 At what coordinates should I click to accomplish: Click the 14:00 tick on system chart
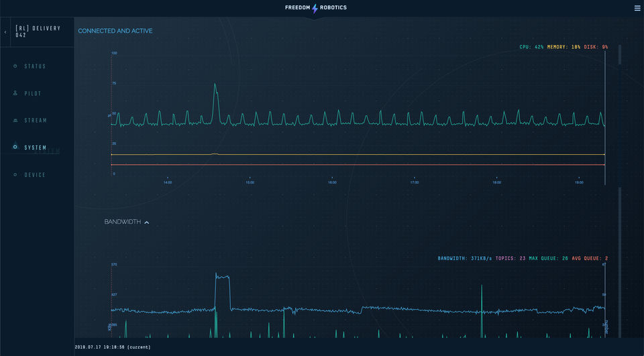[168, 182]
